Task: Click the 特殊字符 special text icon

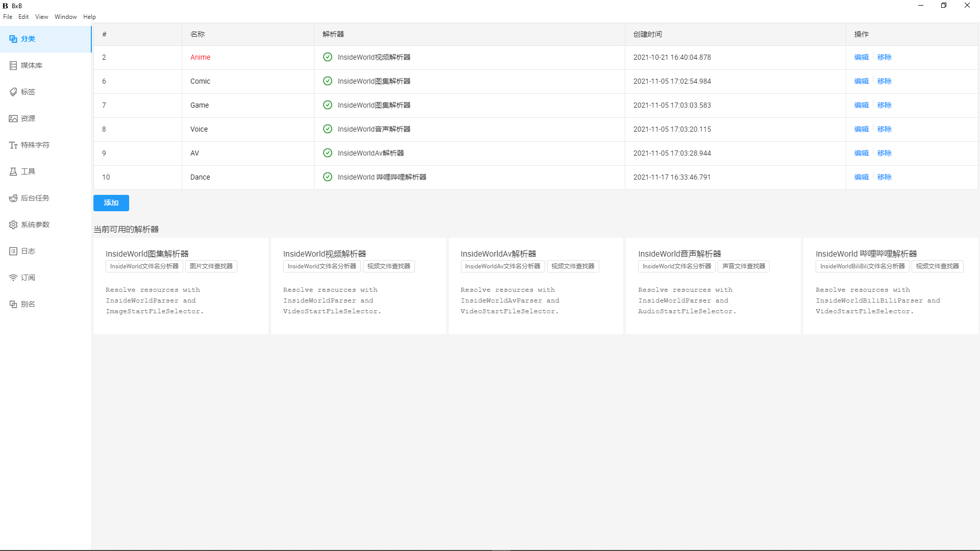Action: 13,145
